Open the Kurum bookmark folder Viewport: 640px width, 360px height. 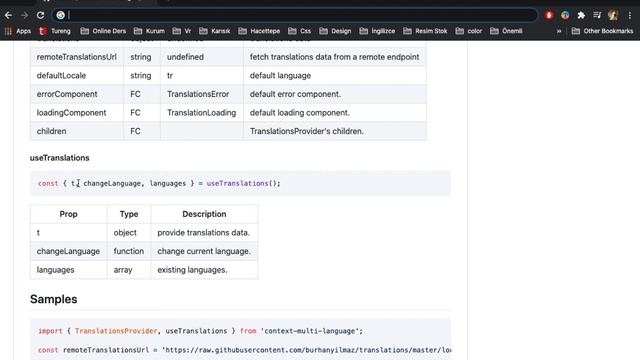click(x=149, y=31)
